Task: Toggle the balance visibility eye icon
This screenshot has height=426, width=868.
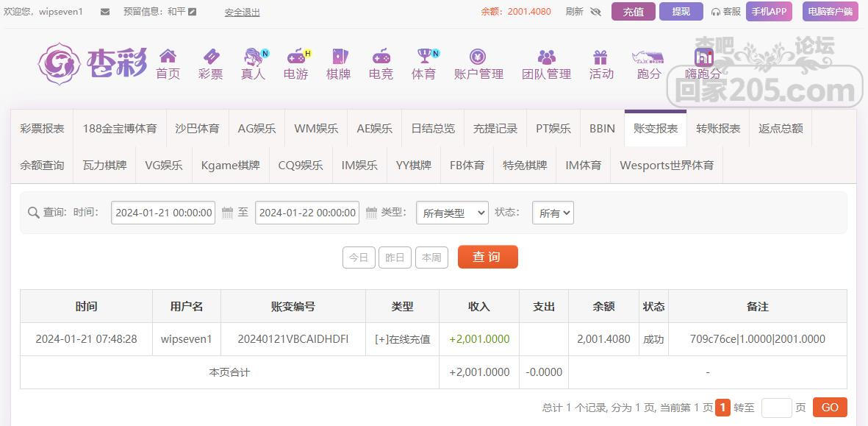Action: (595, 12)
